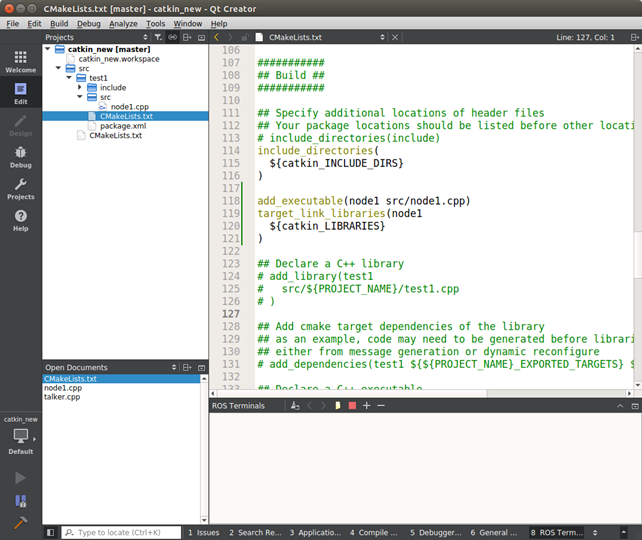Click the Line 127, Col 1 indicator
Viewport: 642px width, 540px height.
pyautogui.click(x=585, y=37)
